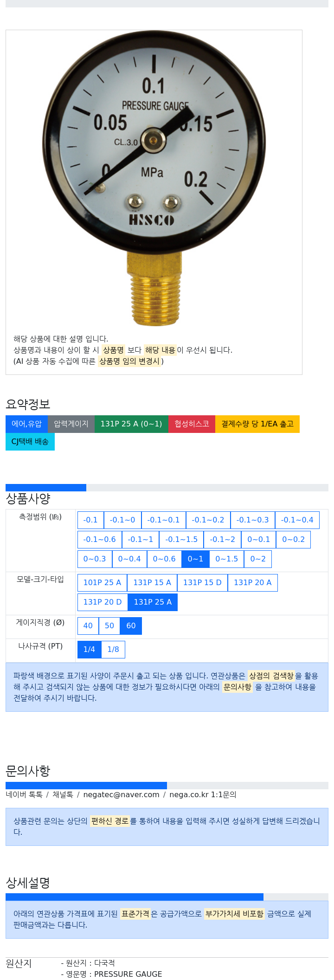The image size is (334, 980).
Task: Select gauge diameter 50
Action: [109, 626]
